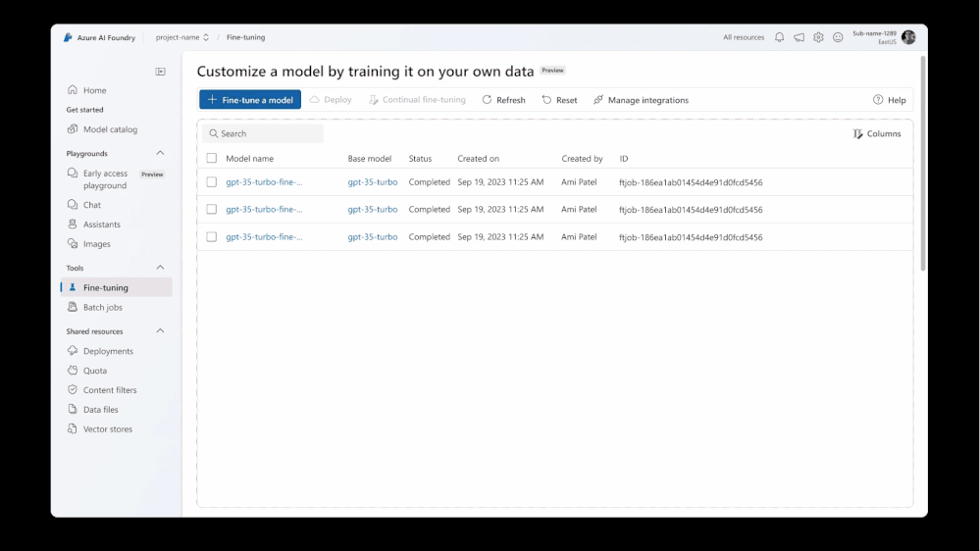This screenshot has height=551, width=980.
Task: Open Early access playground
Action: pyautogui.click(x=105, y=179)
